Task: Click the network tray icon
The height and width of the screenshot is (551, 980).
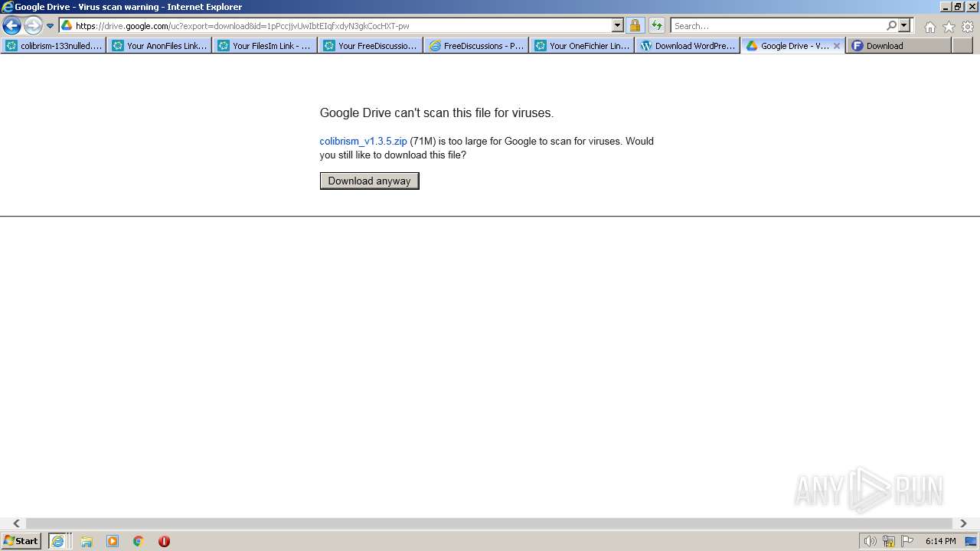Action: pyautogui.click(x=889, y=541)
